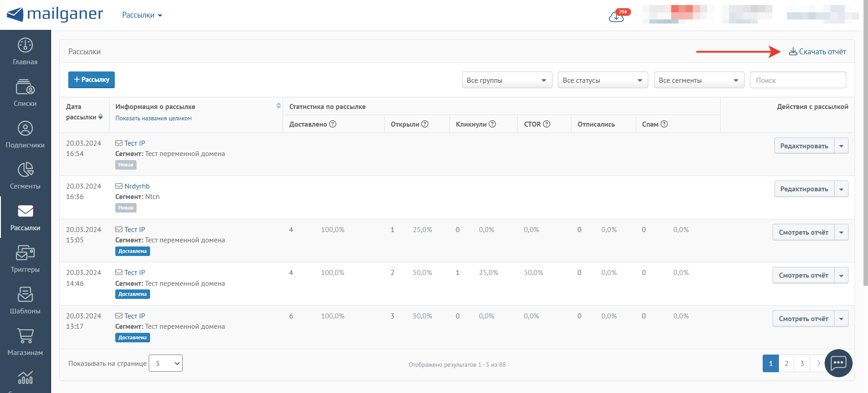Click 25,0% CTOR-row clicks value for 14:46 campaign

point(489,272)
